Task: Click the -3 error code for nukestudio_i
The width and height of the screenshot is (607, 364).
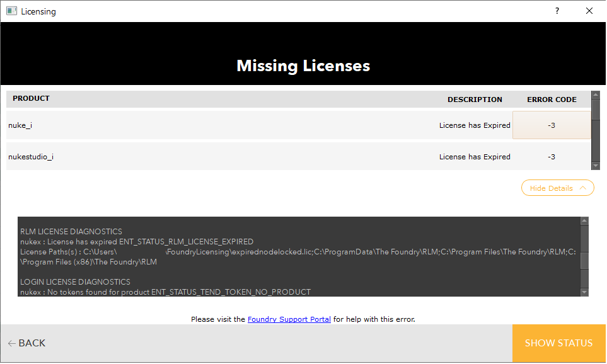Action: pos(552,157)
